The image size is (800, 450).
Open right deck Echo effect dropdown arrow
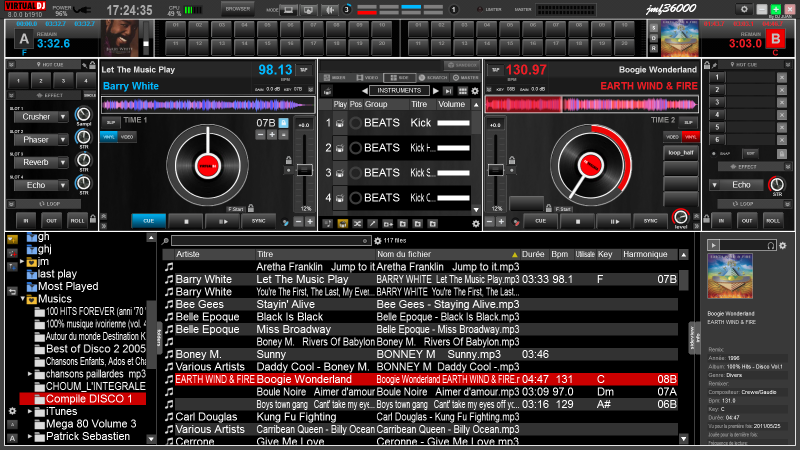715,185
